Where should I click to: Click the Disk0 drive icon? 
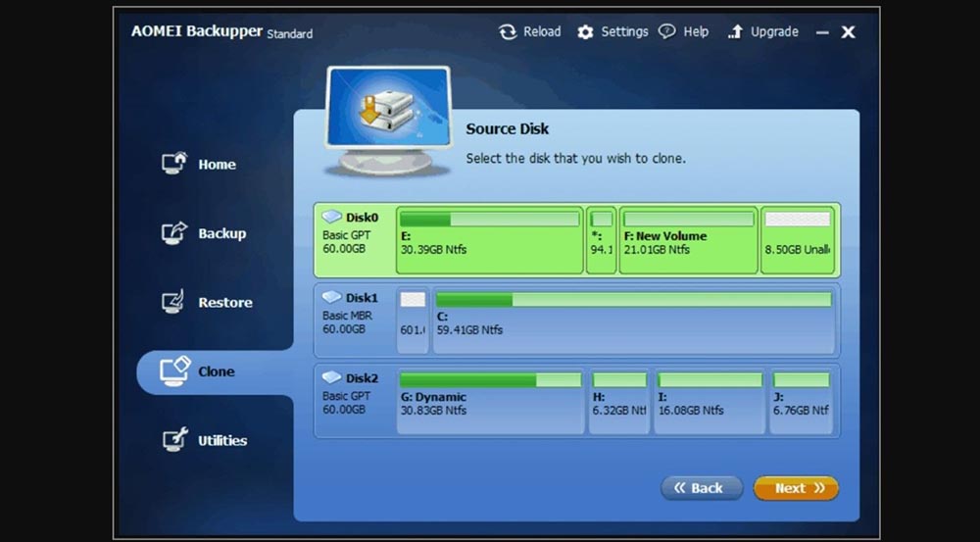(x=332, y=218)
